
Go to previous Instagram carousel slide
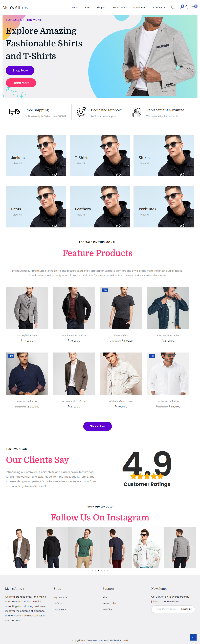[8, 548]
